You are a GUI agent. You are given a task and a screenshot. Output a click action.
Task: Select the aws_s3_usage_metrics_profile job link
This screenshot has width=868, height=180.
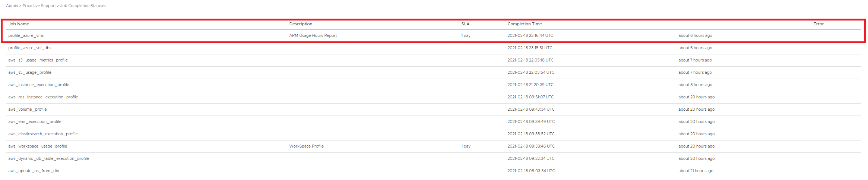(38, 60)
